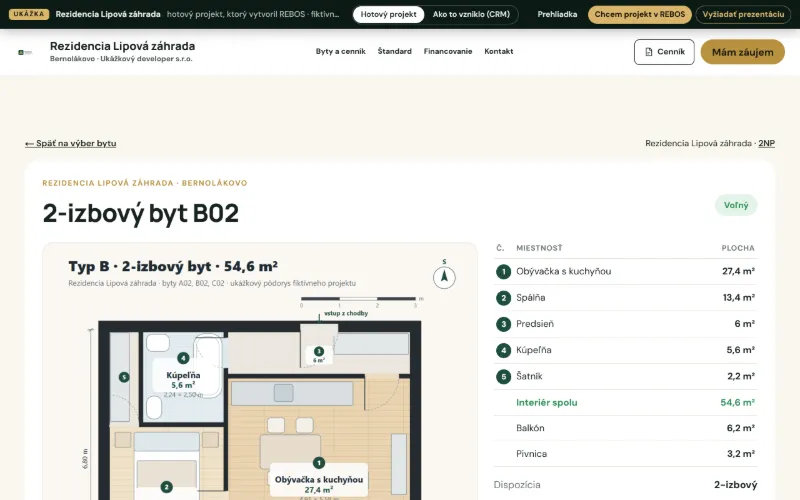Click the 27,4 m² value in table
The width and height of the screenshot is (800, 500).
pyautogui.click(x=738, y=271)
